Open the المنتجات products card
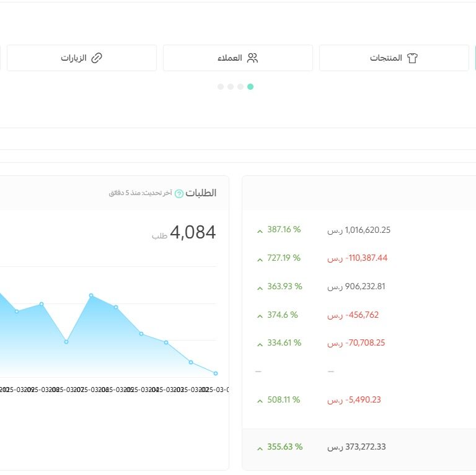Viewport: 476px width, 475px height. click(x=394, y=58)
